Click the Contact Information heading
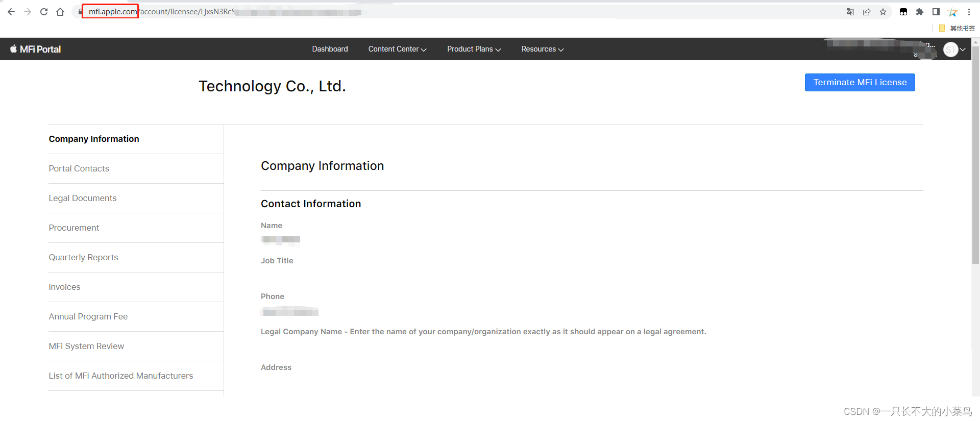Image resolution: width=980 pixels, height=421 pixels. [311, 204]
